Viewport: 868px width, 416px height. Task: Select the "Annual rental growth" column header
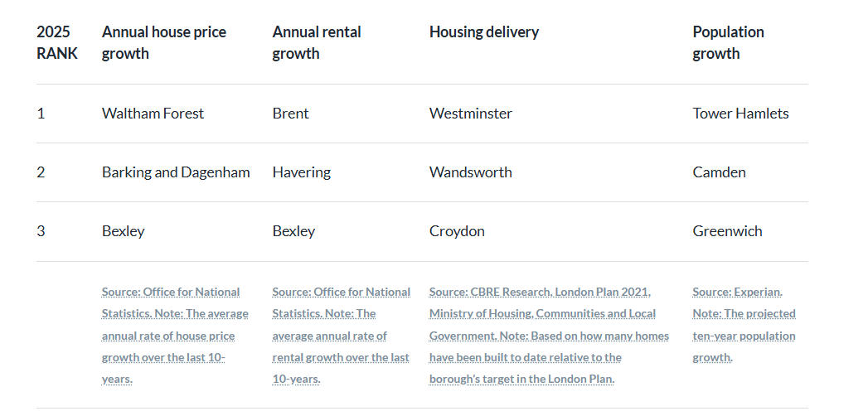click(x=317, y=42)
